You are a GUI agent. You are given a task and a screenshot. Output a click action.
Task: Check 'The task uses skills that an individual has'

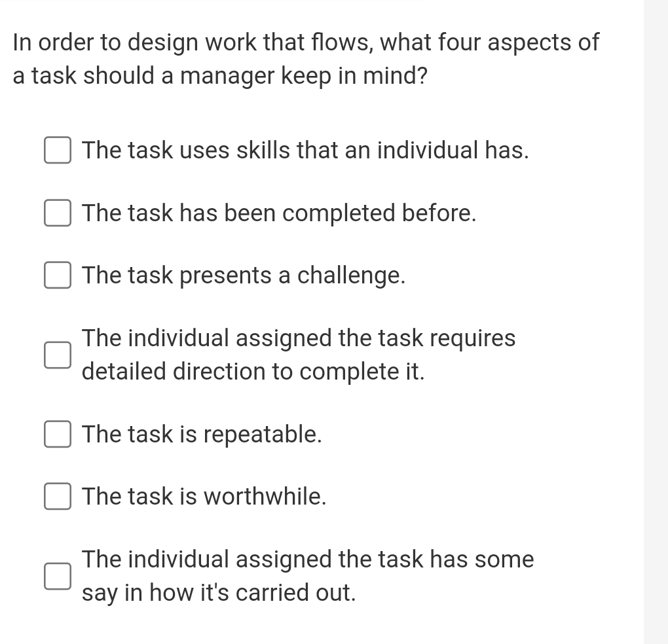tap(57, 150)
